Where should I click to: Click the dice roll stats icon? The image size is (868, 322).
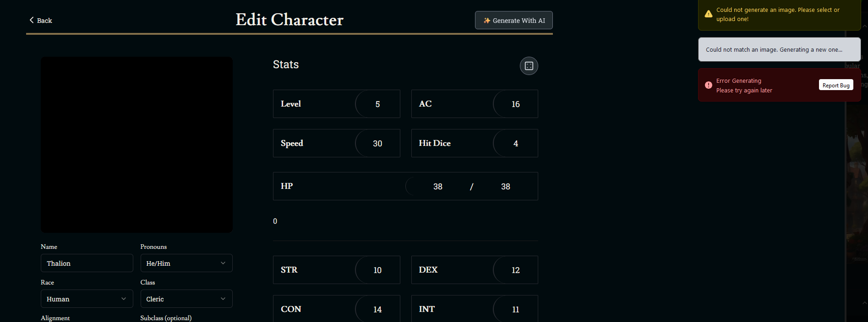pos(529,66)
